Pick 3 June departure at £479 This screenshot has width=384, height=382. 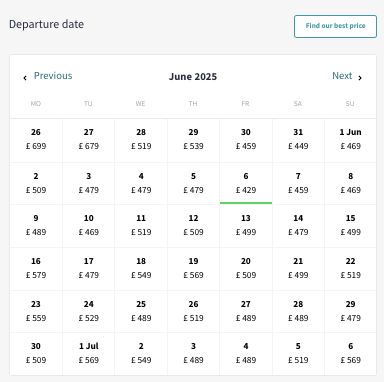[89, 183]
